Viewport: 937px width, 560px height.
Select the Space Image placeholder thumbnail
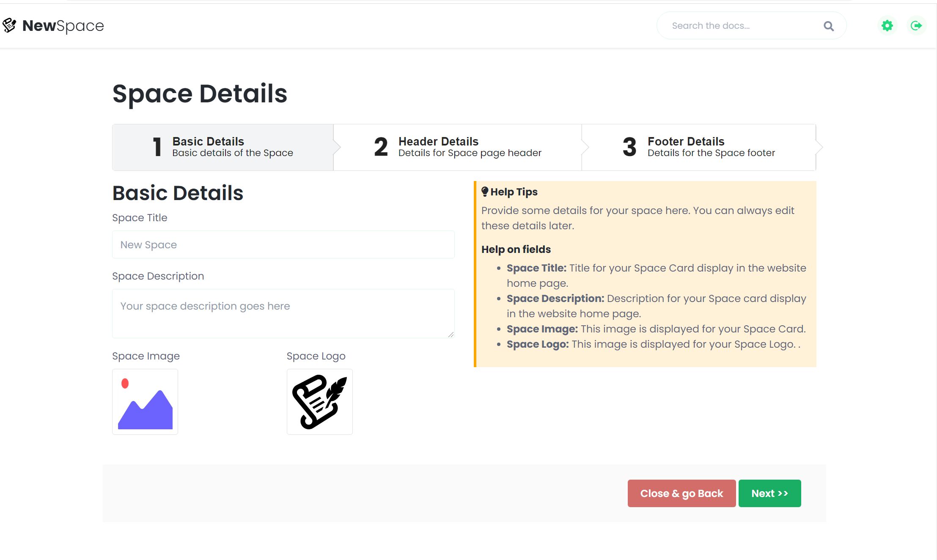145,402
